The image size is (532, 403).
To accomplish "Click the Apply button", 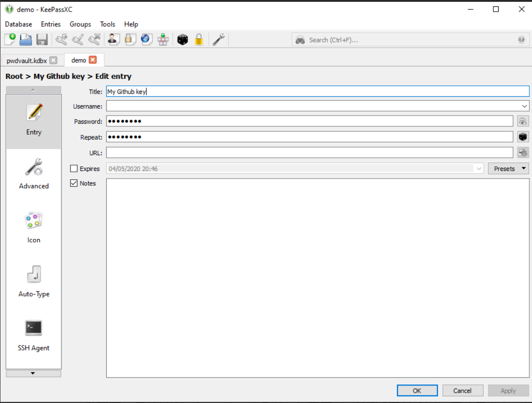I will coord(508,390).
